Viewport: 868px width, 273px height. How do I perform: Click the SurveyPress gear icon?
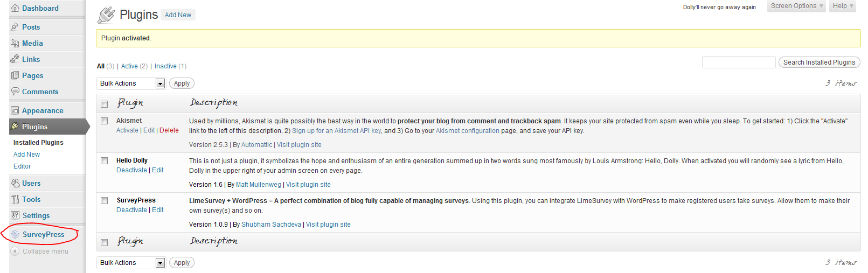tap(15, 234)
